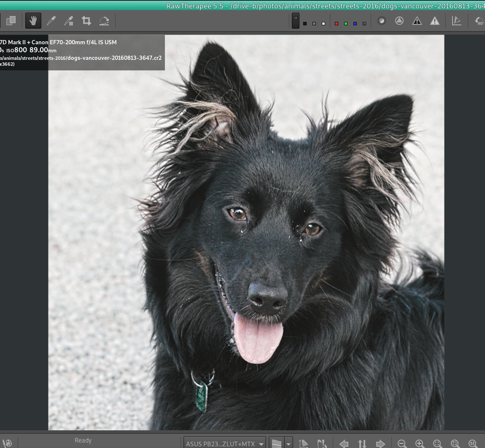Toggle green channel preview

(345, 24)
